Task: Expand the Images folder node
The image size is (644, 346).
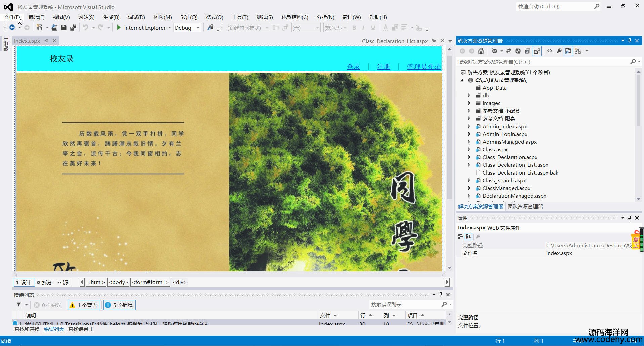Action: (469, 103)
